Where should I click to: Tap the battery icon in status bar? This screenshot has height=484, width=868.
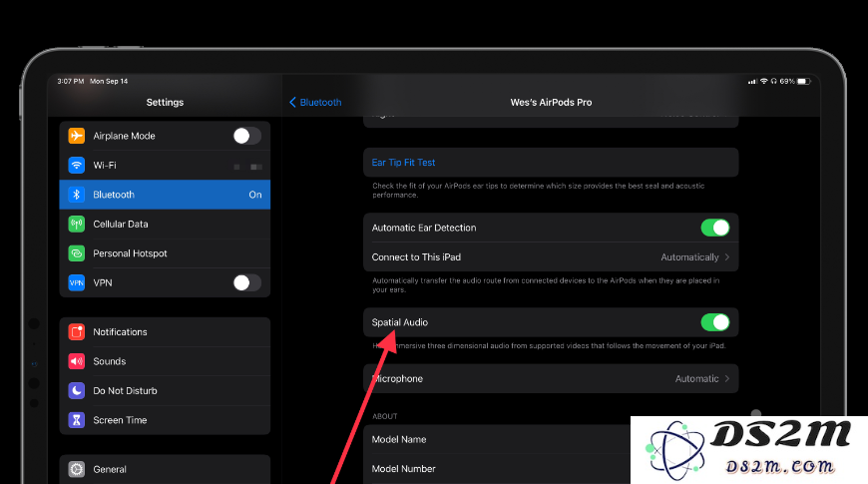click(804, 82)
